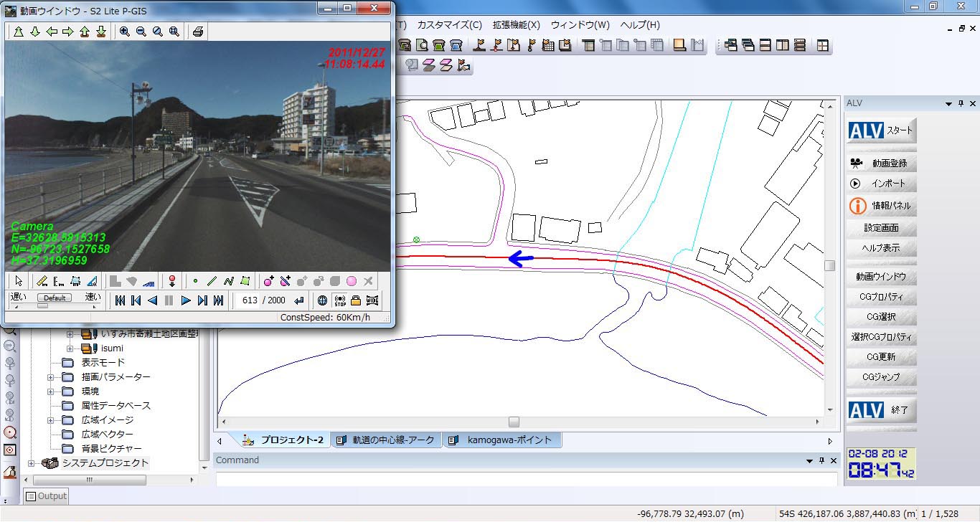Expand the システムプロジェクト tree node
Image resolution: width=980 pixels, height=522 pixels.
click(32, 463)
